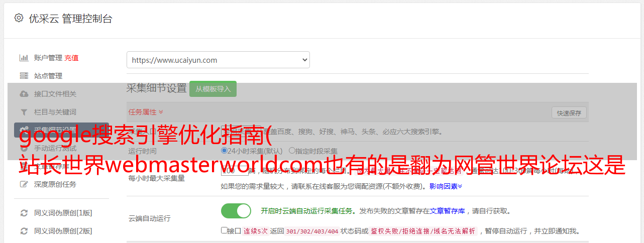Click the 采集细节设置 heading
Viewport: 644px width, 243px height.
(x=157, y=88)
